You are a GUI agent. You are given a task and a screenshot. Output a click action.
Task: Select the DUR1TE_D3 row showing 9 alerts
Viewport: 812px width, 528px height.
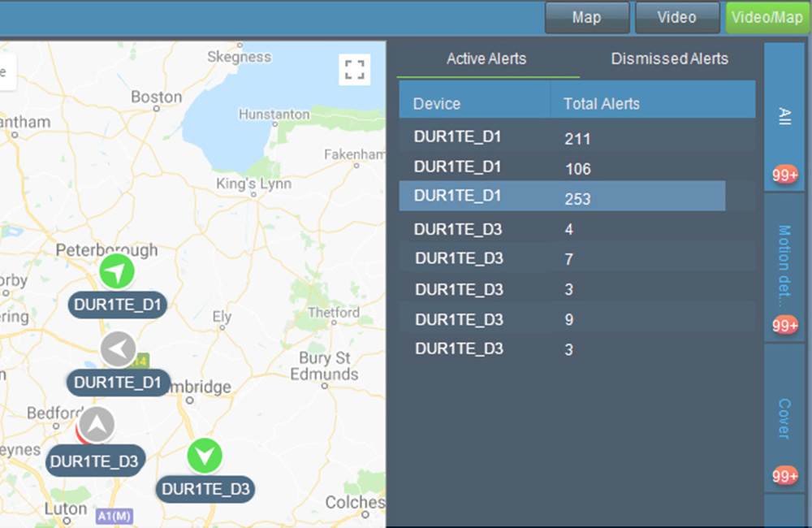point(563,319)
